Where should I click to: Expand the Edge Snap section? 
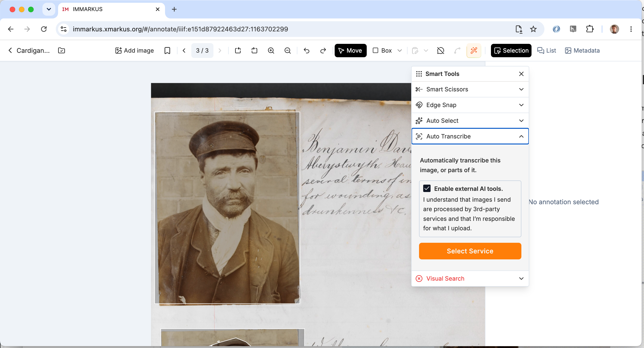tap(470, 105)
